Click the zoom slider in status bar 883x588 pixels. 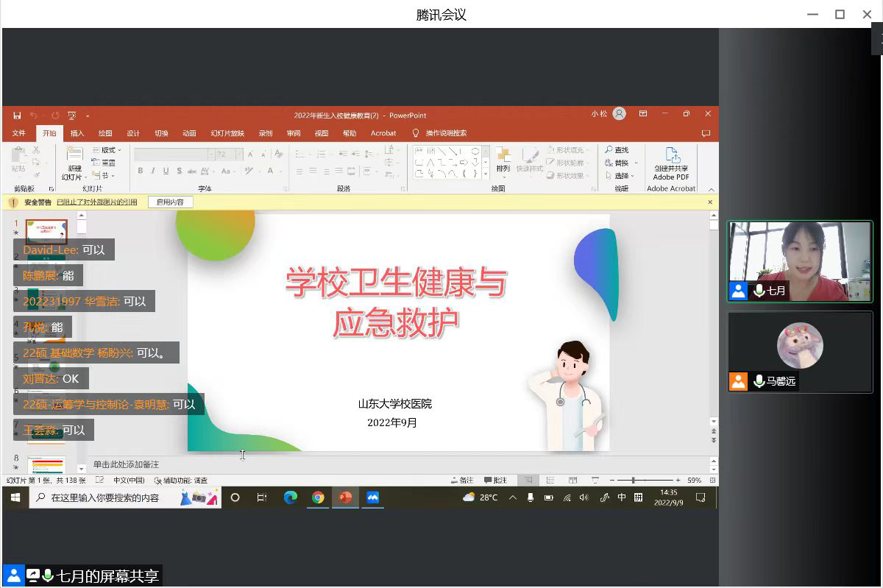tap(633, 481)
